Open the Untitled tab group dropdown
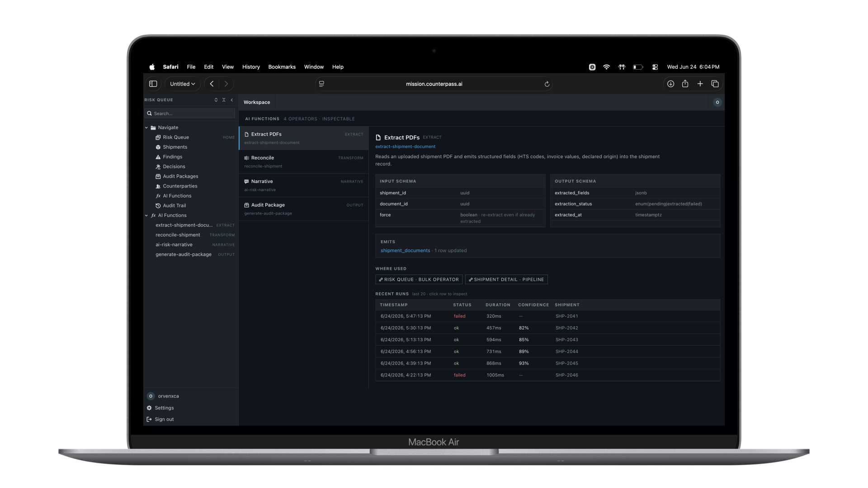The height and width of the screenshot is (488, 868). (x=183, y=84)
